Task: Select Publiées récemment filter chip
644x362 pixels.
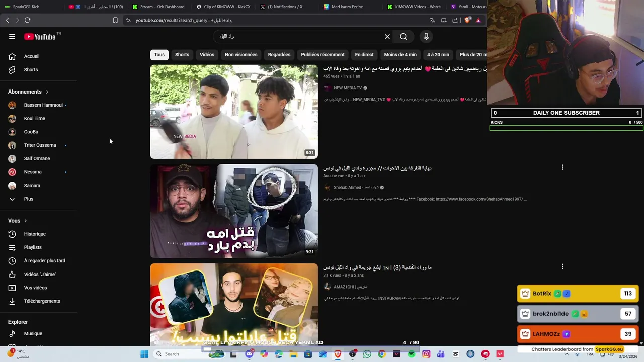Action: (x=323, y=55)
